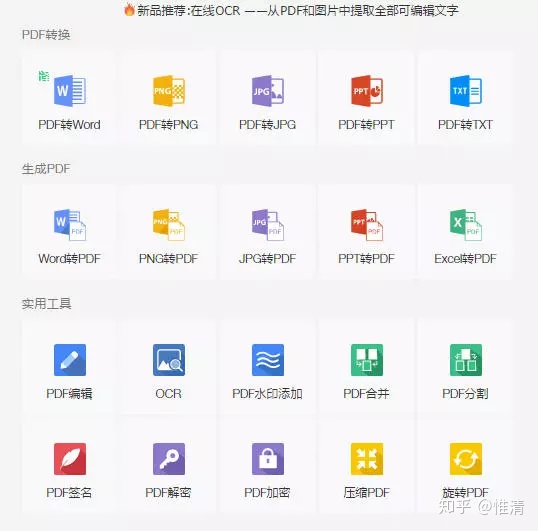Open the Word转PDF generator icon
The height and width of the screenshot is (531, 538).
(70, 225)
